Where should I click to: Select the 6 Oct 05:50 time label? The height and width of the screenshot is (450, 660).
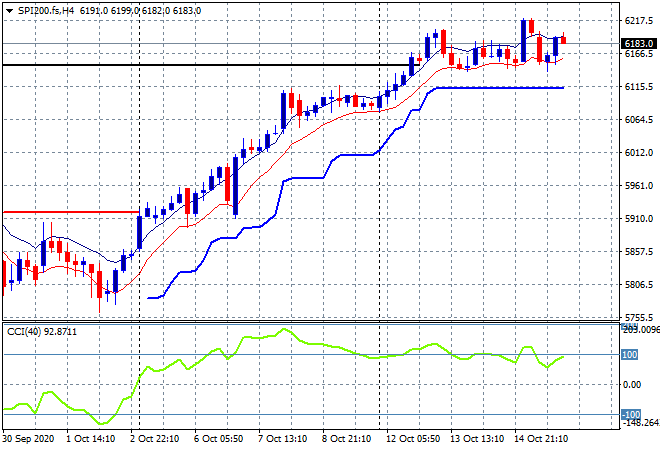(x=218, y=439)
